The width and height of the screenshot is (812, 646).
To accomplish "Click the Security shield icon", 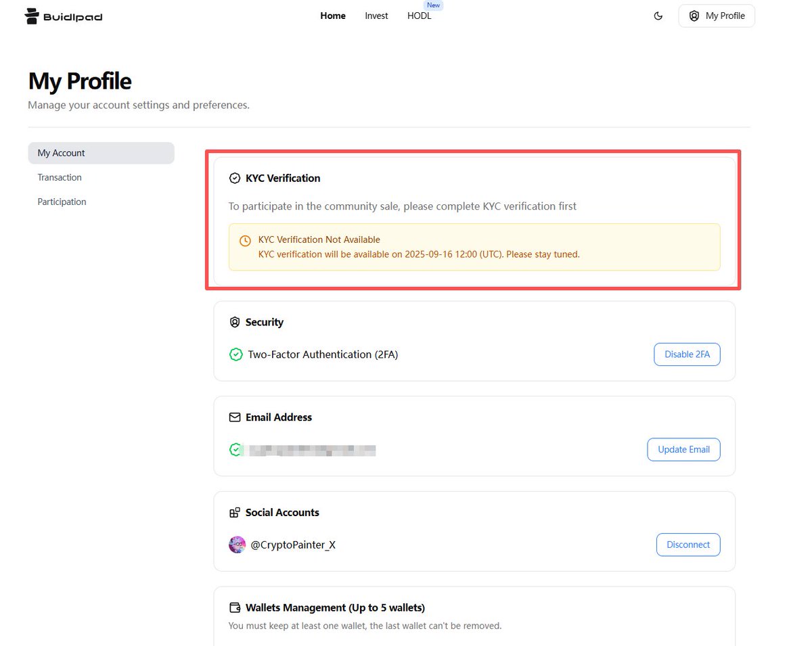I will click(235, 323).
